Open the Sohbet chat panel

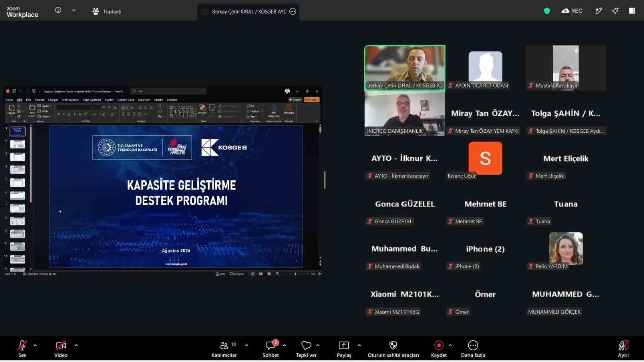[x=271, y=348]
